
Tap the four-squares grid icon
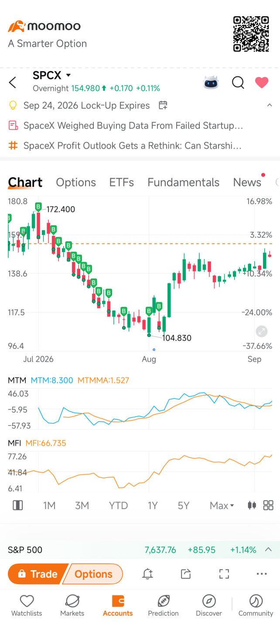click(268, 506)
